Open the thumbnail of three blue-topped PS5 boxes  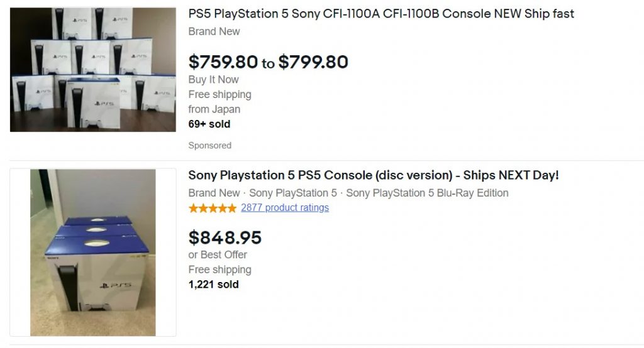[93, 252]
